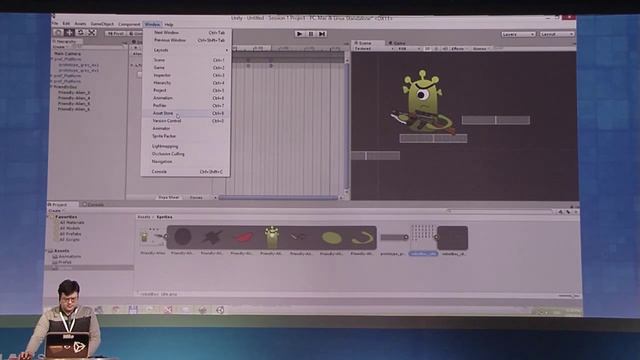Choose Profiler from the Window menu
This screenshot has height=360, width=640.
[186, 106]
